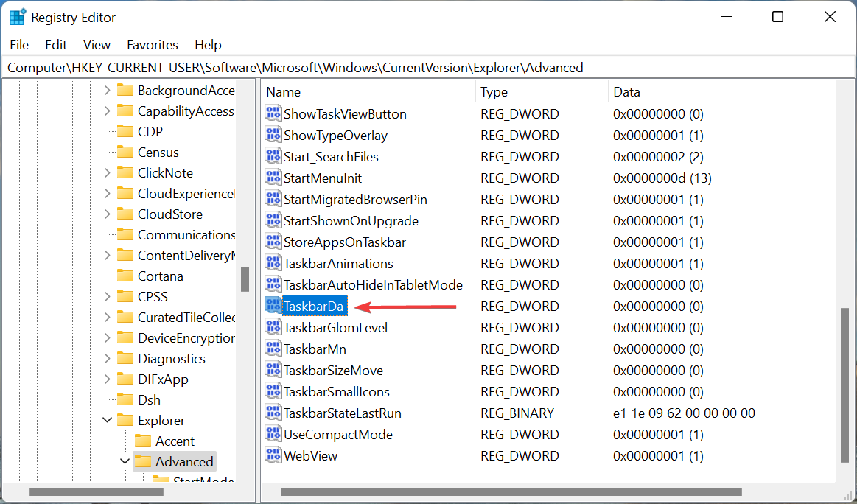The width and height of the screenshot is (857, 504).
Task: Expand the CloudStore tree node
Action: (107, 214)
